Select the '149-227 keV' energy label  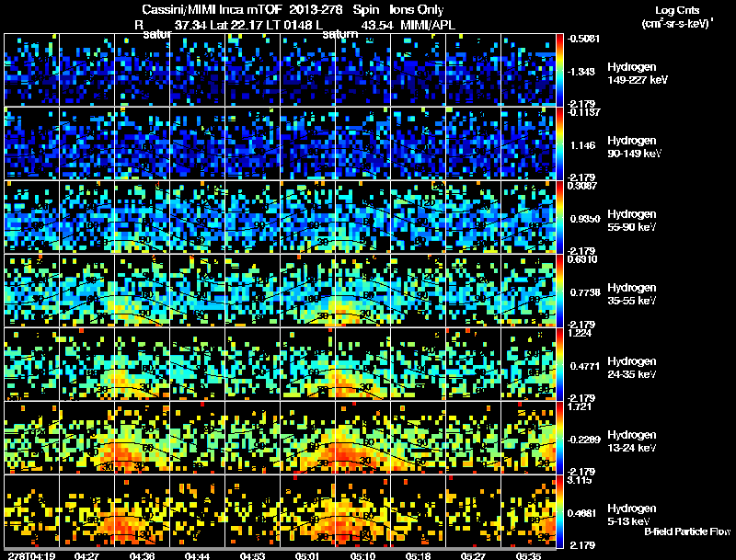coord(638,80)
